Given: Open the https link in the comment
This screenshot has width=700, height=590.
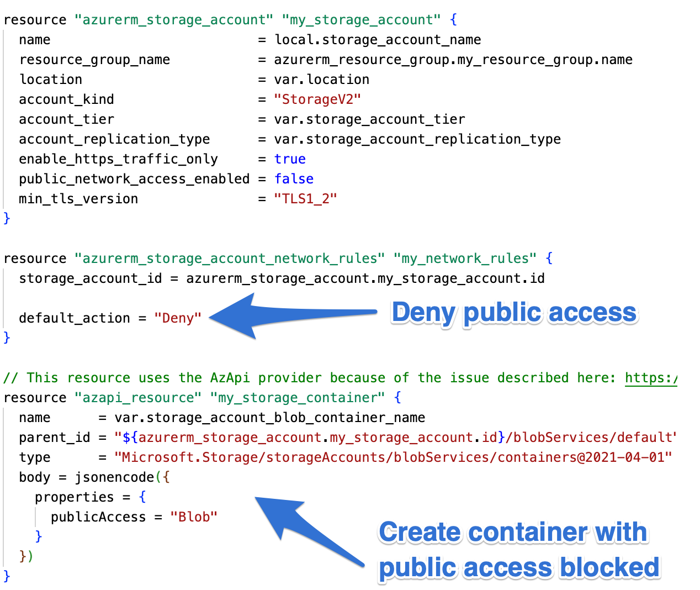Looking at the screenshot, I should click(651, 378).
